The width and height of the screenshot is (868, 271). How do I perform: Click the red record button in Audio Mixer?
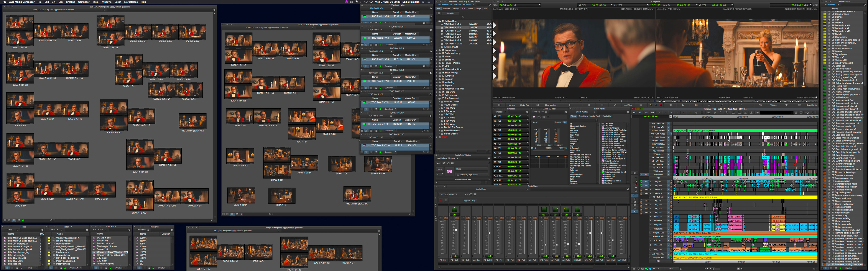441,200
